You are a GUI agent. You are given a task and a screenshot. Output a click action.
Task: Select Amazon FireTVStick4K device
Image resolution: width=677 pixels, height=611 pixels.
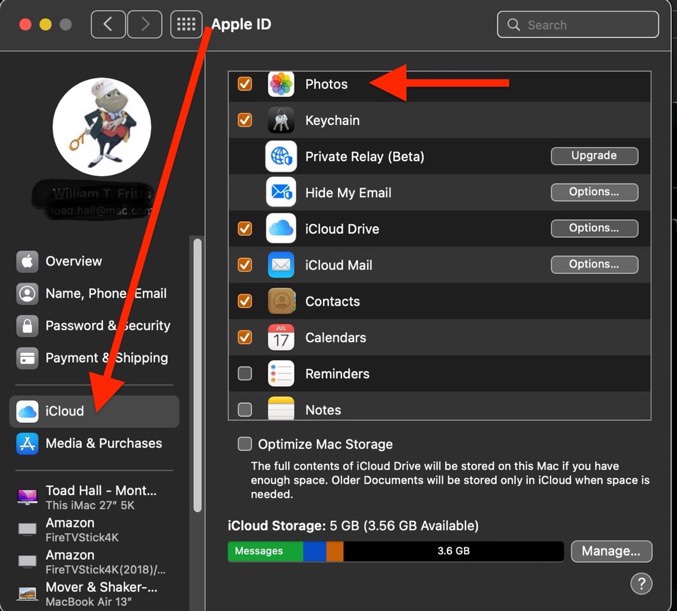point(94,529)
